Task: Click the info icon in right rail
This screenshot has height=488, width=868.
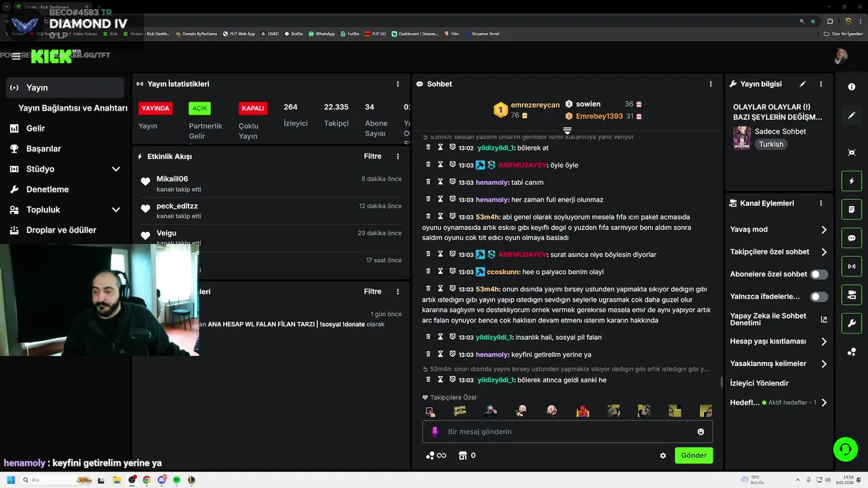Action: pyautogui.click(x=852, y=87)
